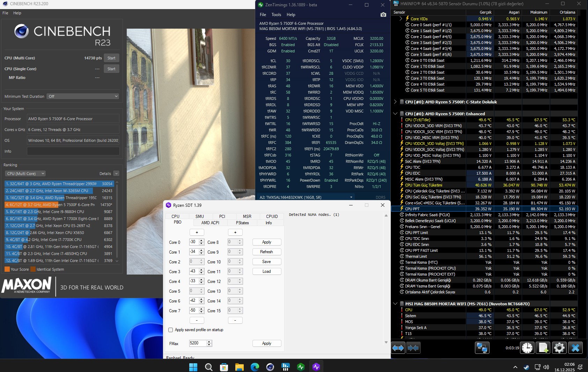The image size is (588, 372).
Task: Open HWiNFO settings gear icon
Action: point(559,348)
